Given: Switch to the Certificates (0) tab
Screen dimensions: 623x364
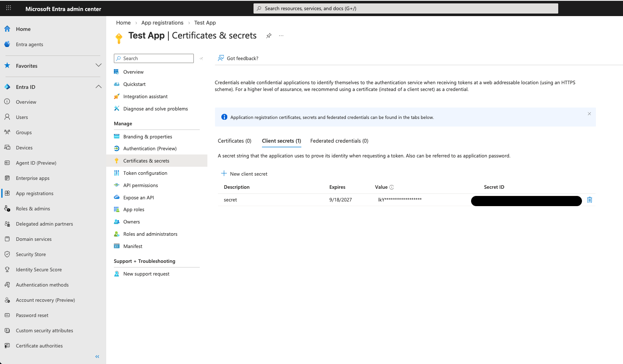Looking at the screenshot, I should pyautogui.click(x=234, y=141).
